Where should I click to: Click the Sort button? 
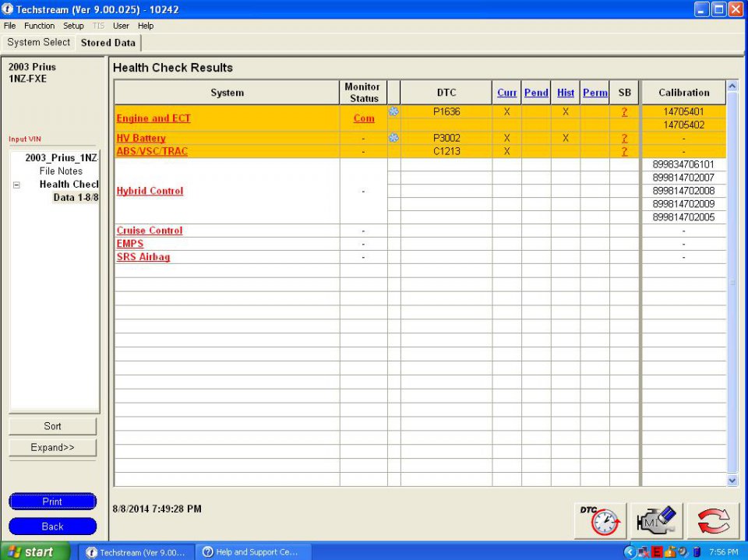[52, 426]
